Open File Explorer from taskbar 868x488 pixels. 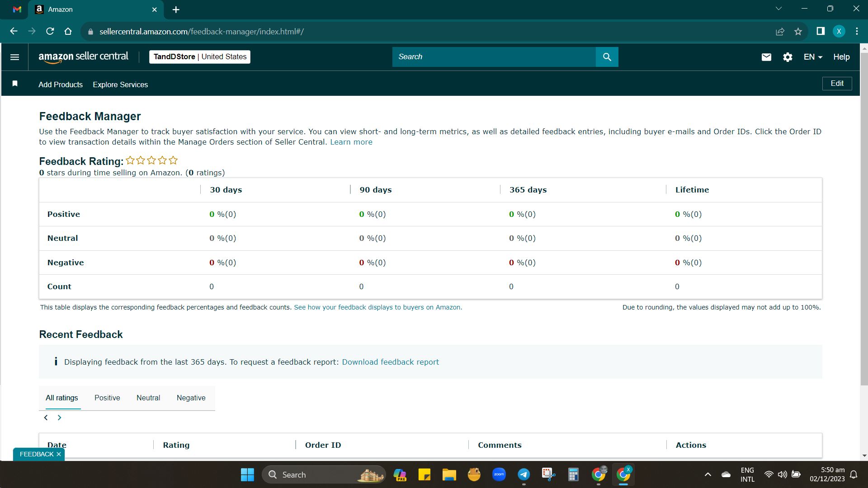[x=449, y=474]
